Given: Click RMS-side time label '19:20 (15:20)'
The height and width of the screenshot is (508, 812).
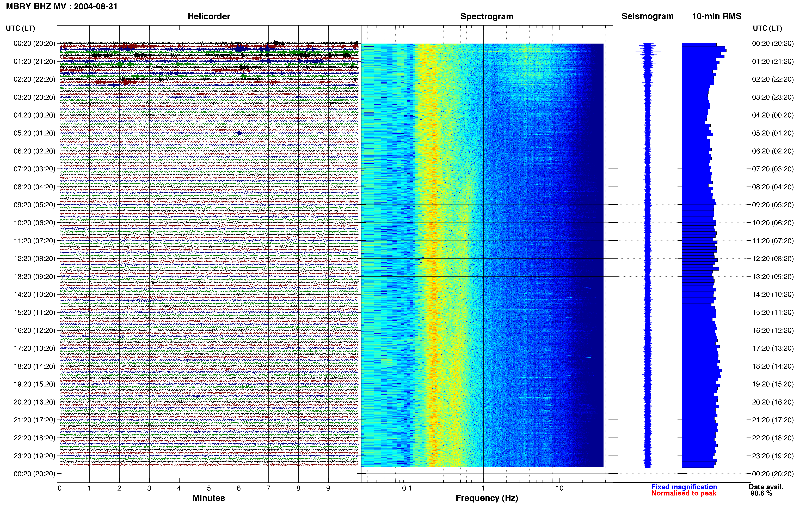Looking at the screenshot, I should [773, 384].
